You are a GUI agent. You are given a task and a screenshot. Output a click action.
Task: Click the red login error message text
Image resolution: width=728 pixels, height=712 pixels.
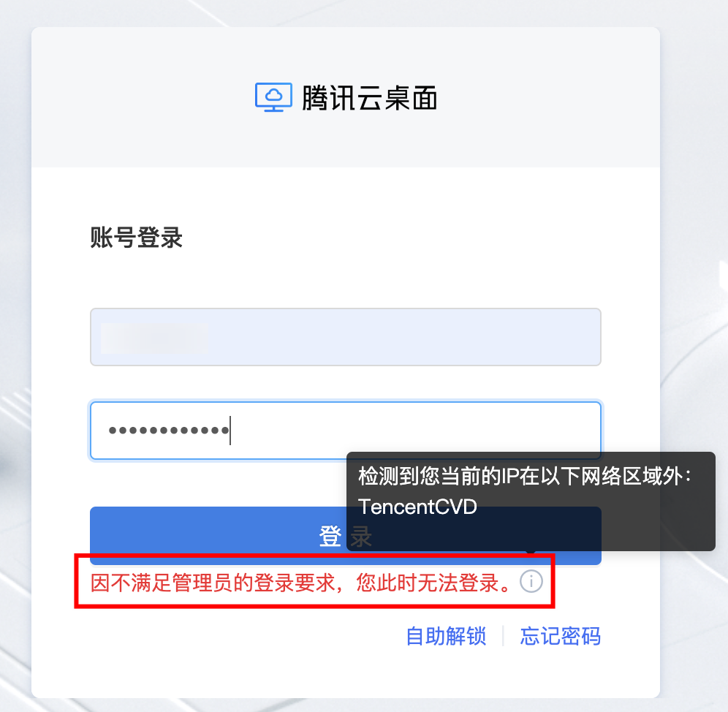point(301,583)
